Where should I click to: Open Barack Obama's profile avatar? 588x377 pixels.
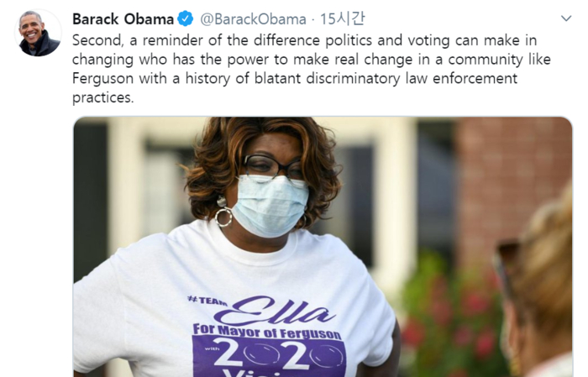click(x=38, y=33)
